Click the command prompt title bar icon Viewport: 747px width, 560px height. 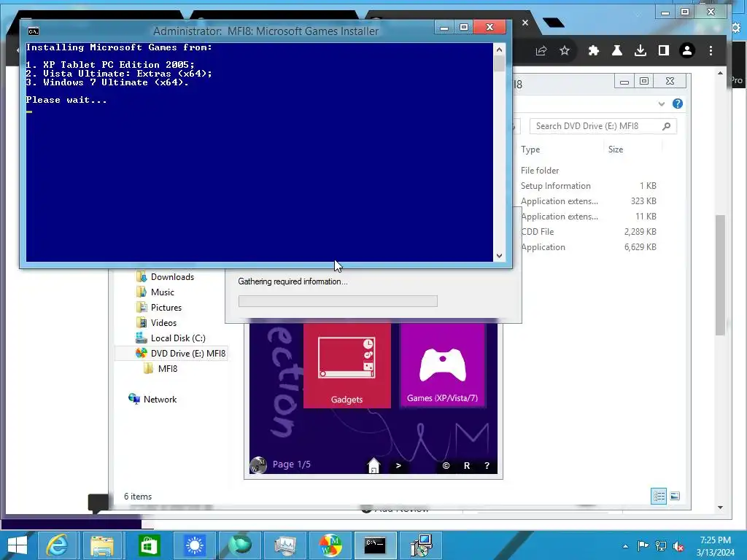click(33, 31)
